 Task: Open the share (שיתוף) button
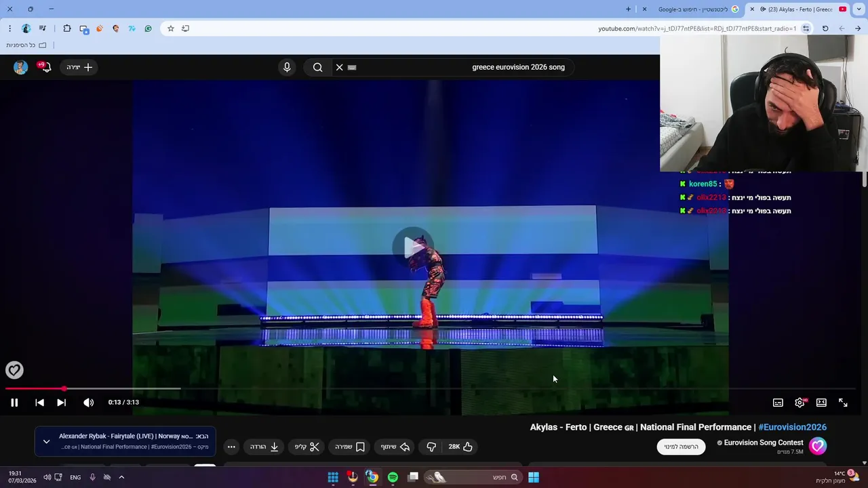(395, 447)
